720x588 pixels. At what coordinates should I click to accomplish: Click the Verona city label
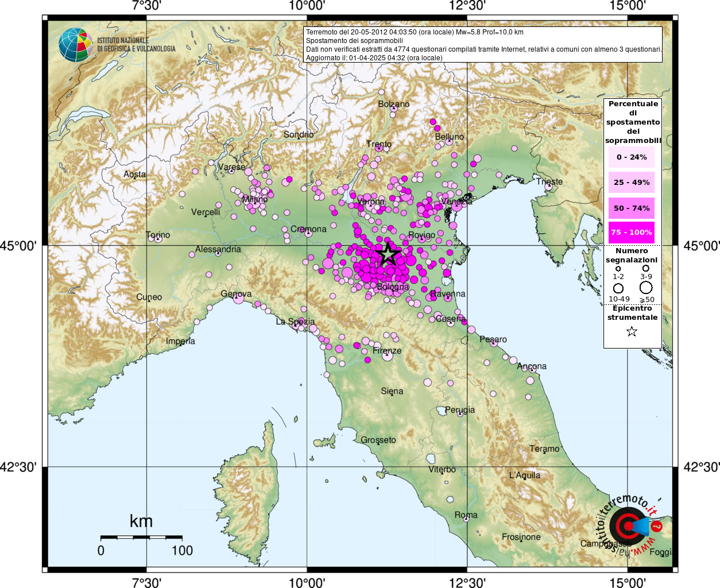tap(371, 202)
